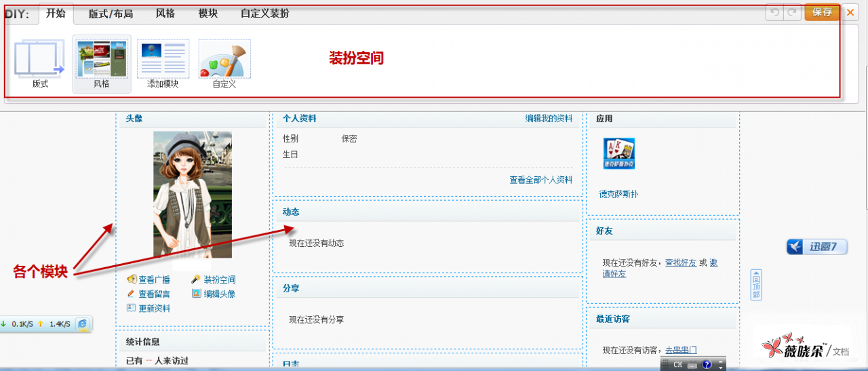The width and height of the screenshot is (868, 371).
Task: Click the 添加模块 add module icon
Action: pyautogui.click(x=163, y=59)
